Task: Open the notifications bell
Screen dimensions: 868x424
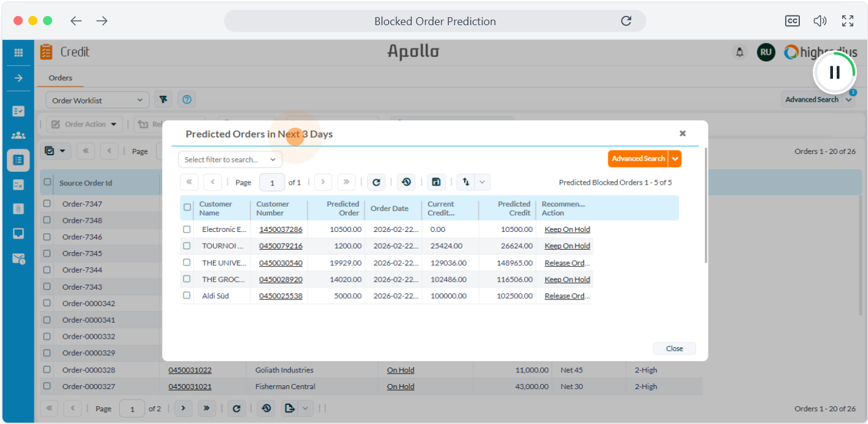Action: click(x=740, y=52)
